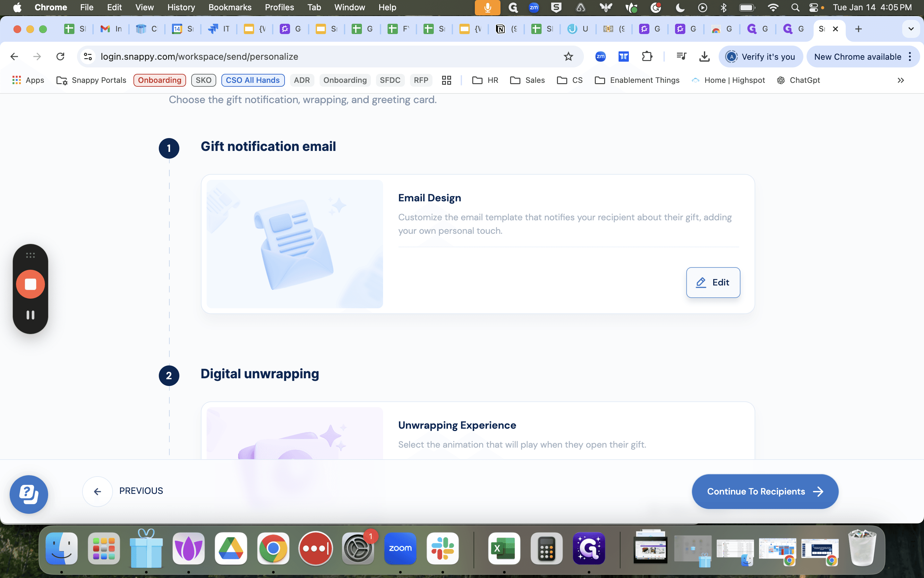The height and width of the screenshot is (578, 924).
Task: Open the SFDC bookmark
Action: [x=390, y=80]
